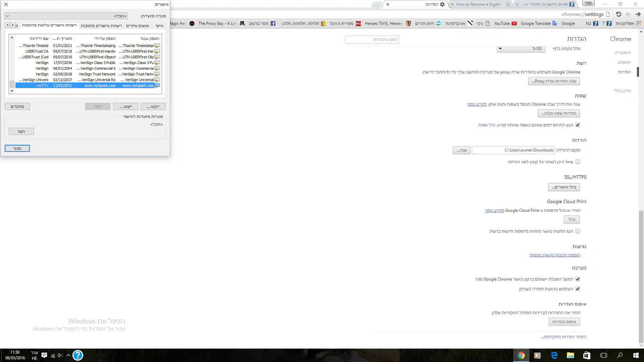The image size is (644, 362).
Task: Open the action center notification icon
Action: (x=44, y=355)
